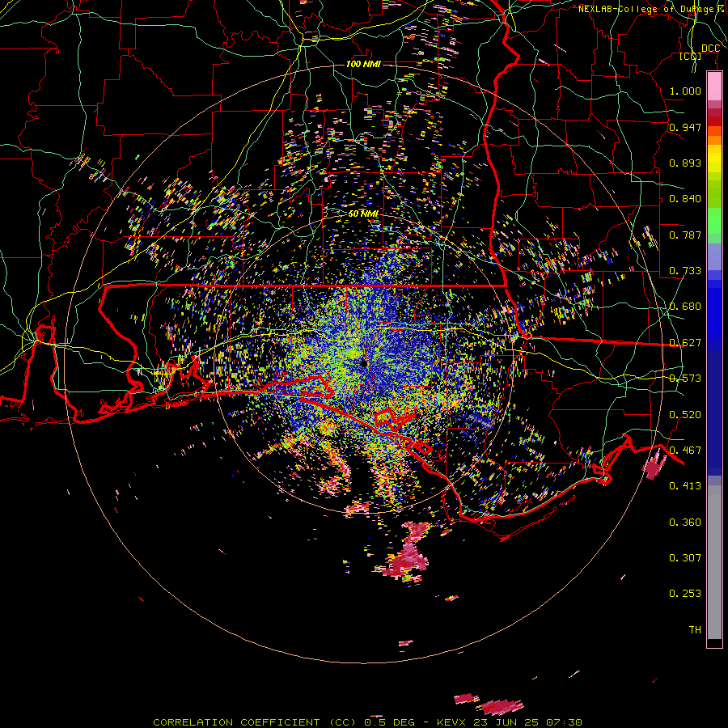Click the 0.253 legend value
Screen dimensions: 728x728
click(x=685, y=594)
